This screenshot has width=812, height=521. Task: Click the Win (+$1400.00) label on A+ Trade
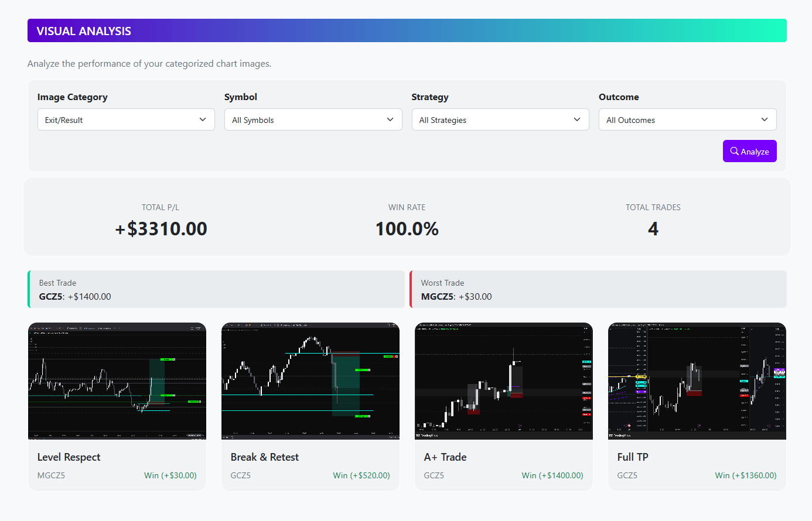tap(552, 475)
